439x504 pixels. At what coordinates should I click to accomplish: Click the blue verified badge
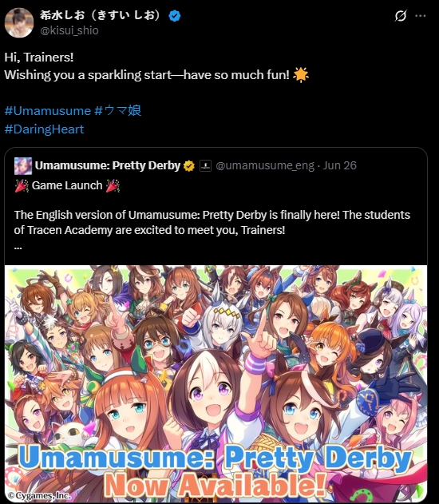point(175,15)
